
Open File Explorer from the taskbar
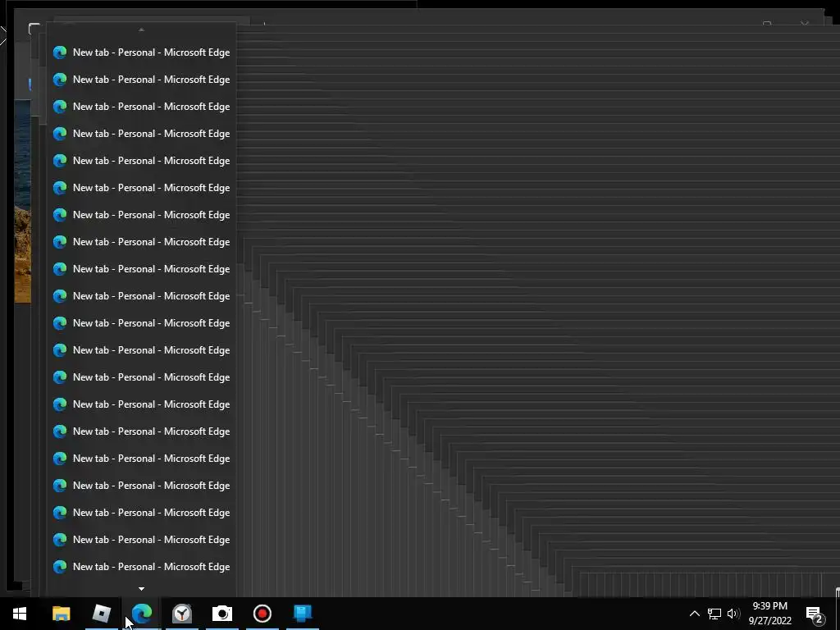(61, 614)
